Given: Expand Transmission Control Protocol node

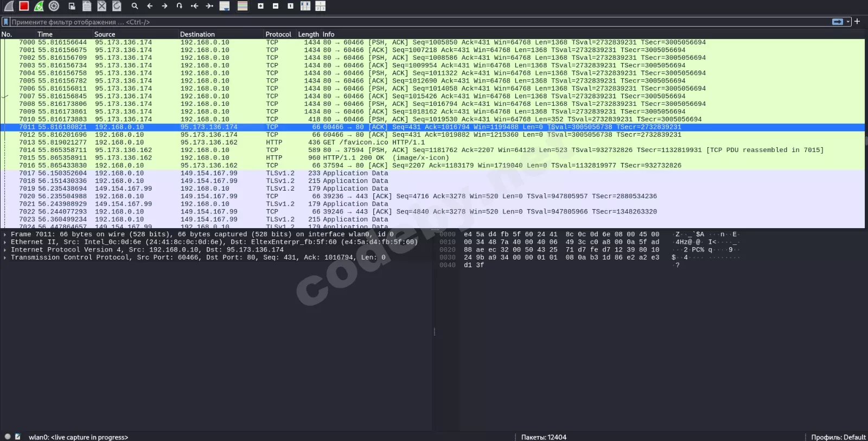Looking at the screenshot, I should 5,257.
